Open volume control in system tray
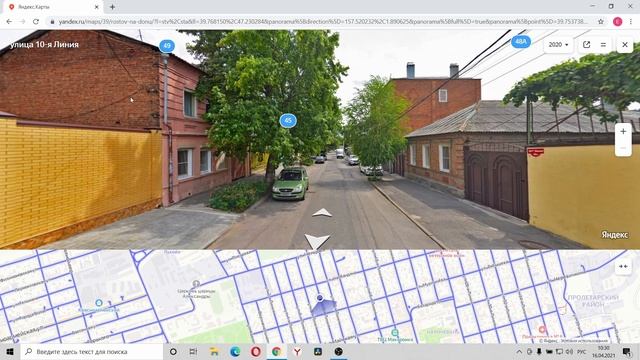Viewport: 640px width, 360px height. pos(569,351)
